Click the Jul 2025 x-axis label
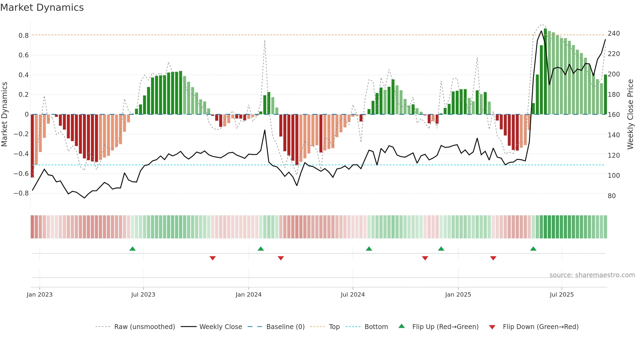 coord(562,294)
